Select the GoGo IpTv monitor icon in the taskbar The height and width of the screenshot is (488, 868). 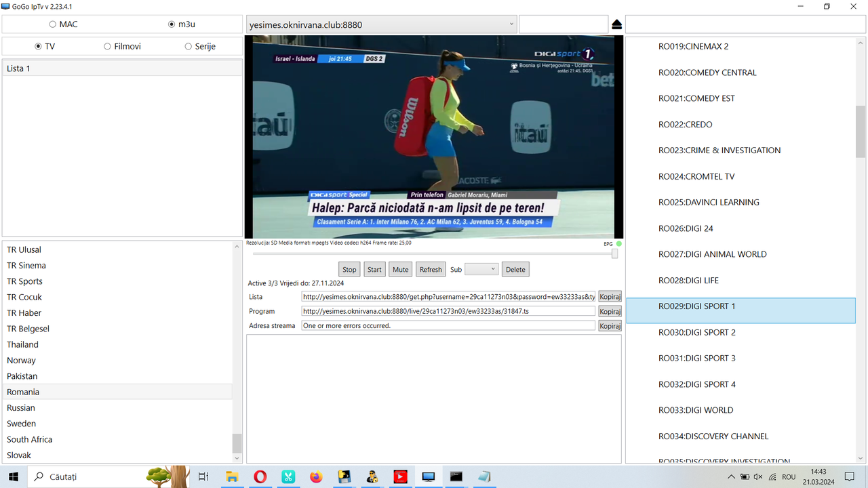428,477
